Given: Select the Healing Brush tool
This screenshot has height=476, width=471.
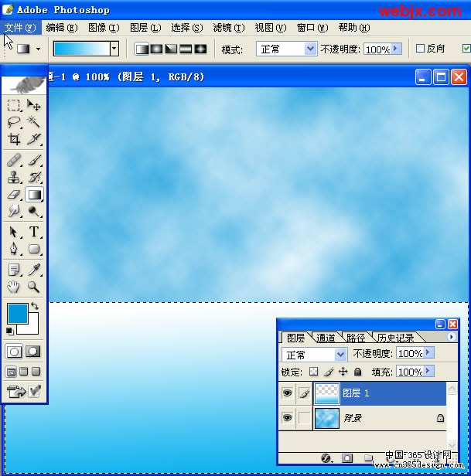Looking at the screenshot, I should click(x=14, y=160).
